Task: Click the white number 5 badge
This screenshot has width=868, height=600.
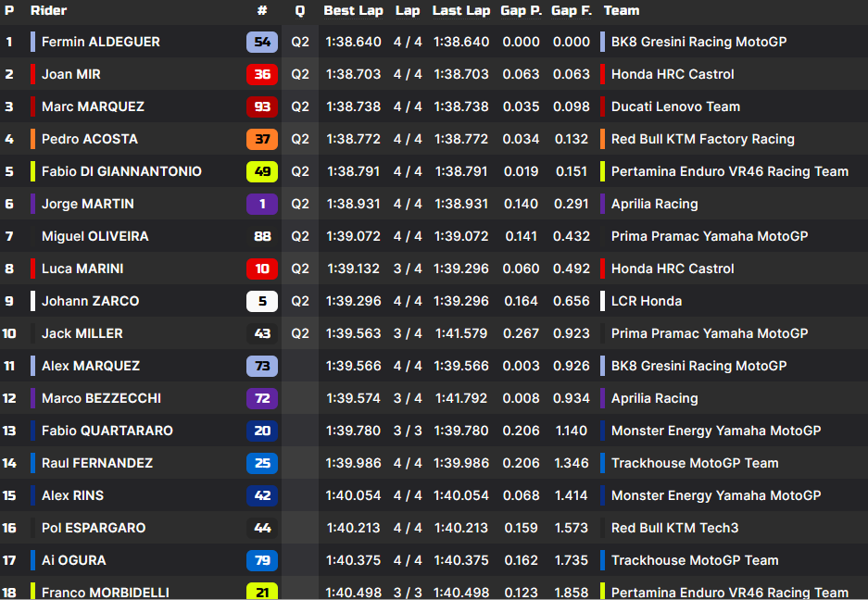Action: click(262, 301)
